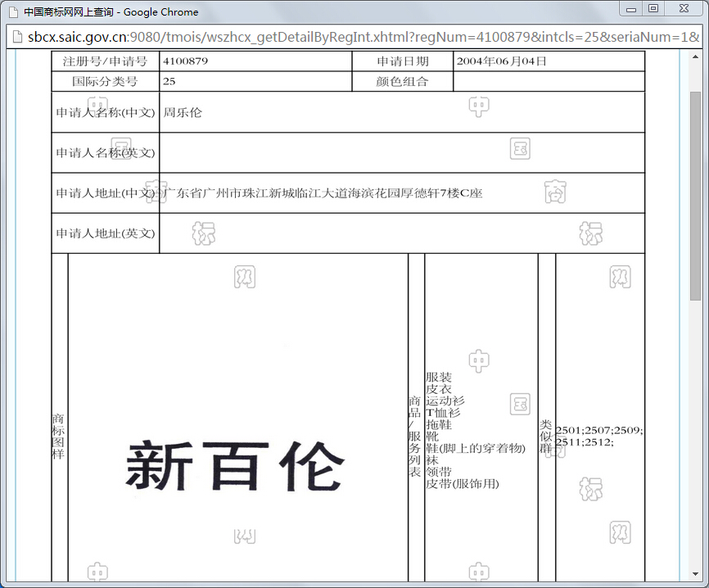Screen dimensions: 709x588
Task: Click applicant name 周乐伦
Action: coord(183,112)
